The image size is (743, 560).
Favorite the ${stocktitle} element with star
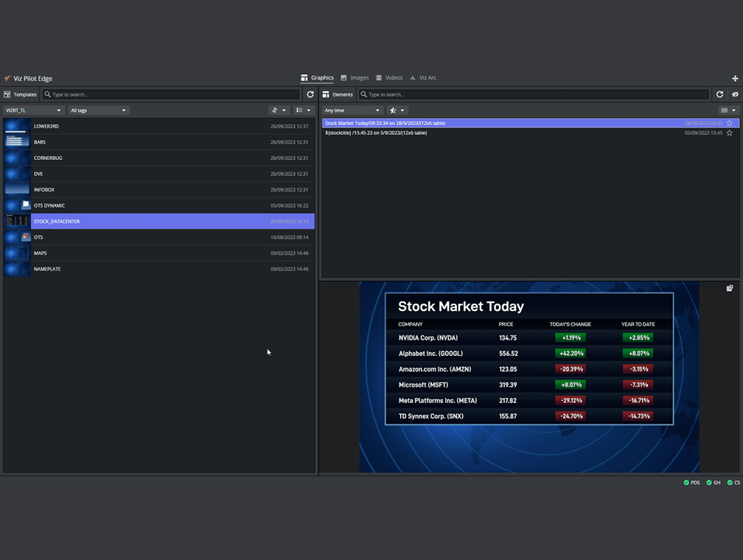click(x=730, y=133)
